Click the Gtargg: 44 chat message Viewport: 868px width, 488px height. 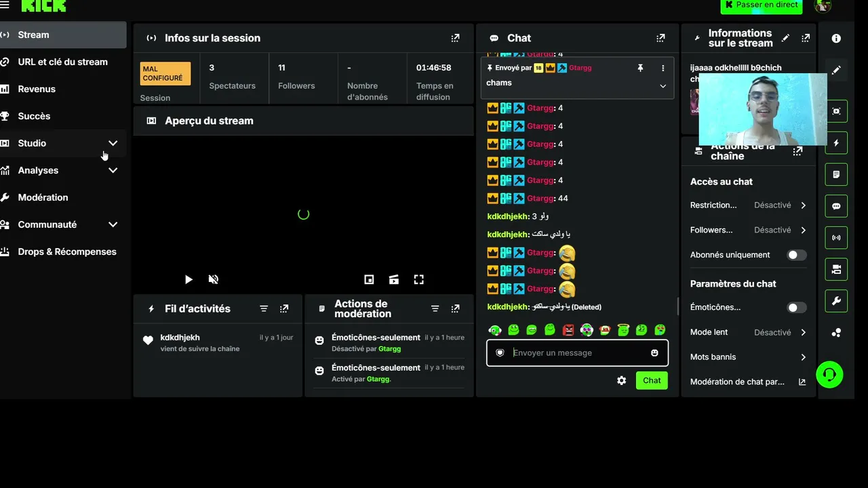click(528, 199)
